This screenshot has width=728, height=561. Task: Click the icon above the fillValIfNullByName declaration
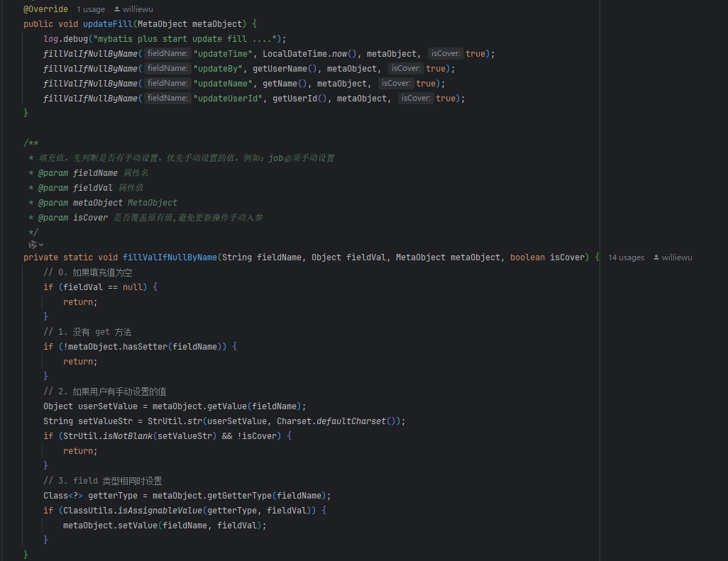click(32, 244)
